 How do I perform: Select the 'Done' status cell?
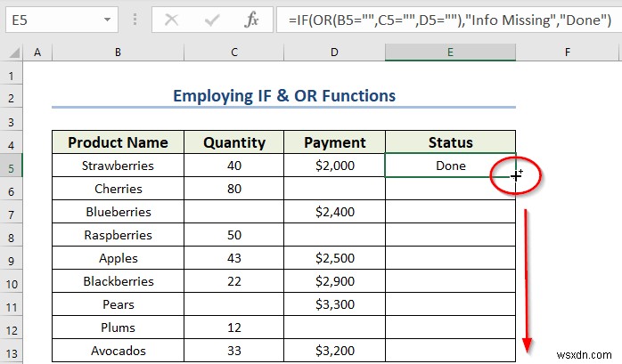pyautogui.click(x=450, y=166)
